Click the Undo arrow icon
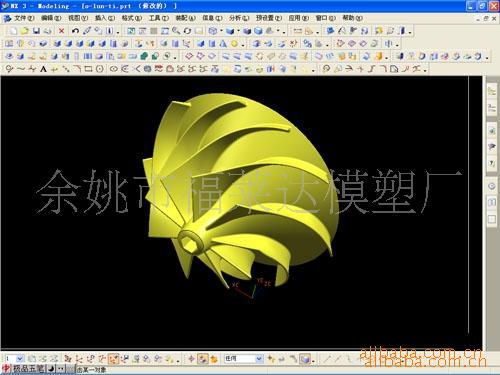 click(75, 31)
